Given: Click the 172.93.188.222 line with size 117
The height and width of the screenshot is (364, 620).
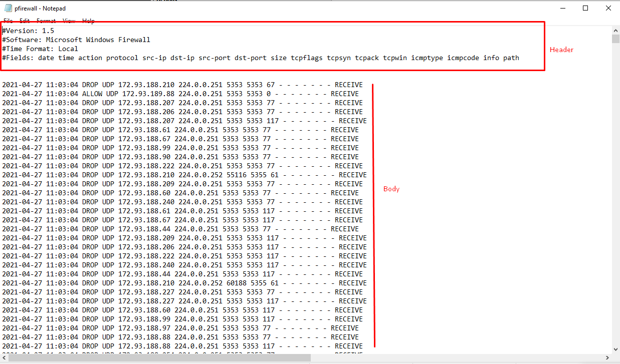Looking at the screenshot, I should (x=184, y=256).
